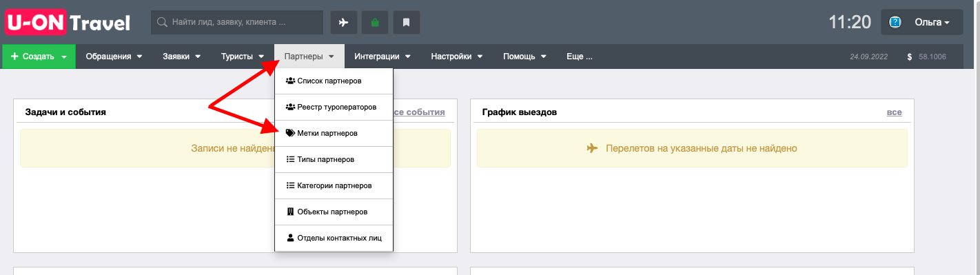Image resolution: width=980 pixels, height=275 pixels.
Task: Click tag icon beside Метки партнеров
Action: click(290, 133)
